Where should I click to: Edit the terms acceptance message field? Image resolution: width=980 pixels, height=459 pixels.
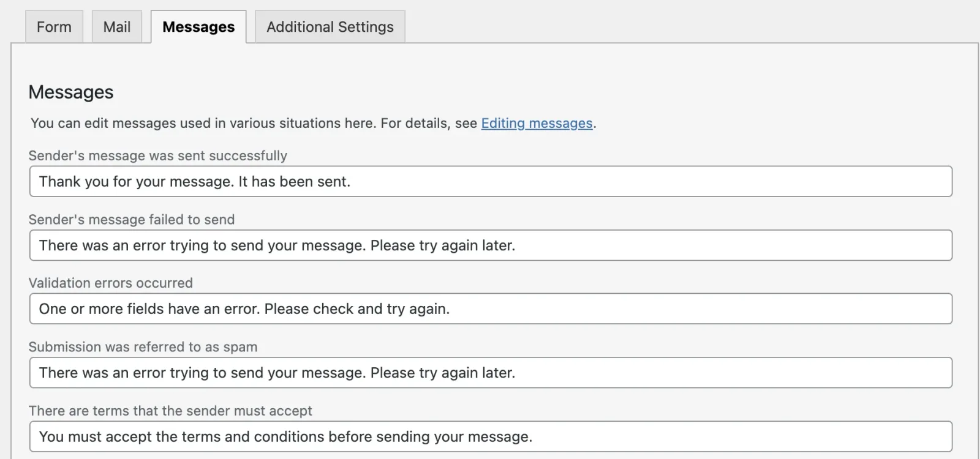click(x=491, y=436)
